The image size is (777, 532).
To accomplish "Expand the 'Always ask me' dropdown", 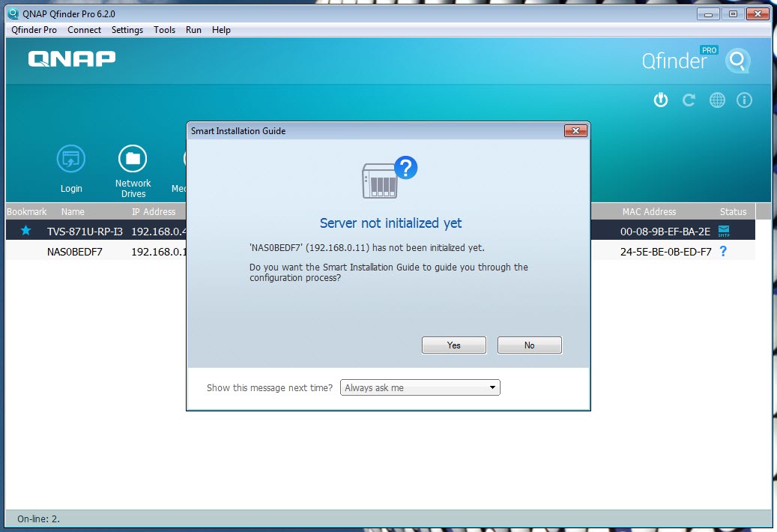I will [420, 387].
